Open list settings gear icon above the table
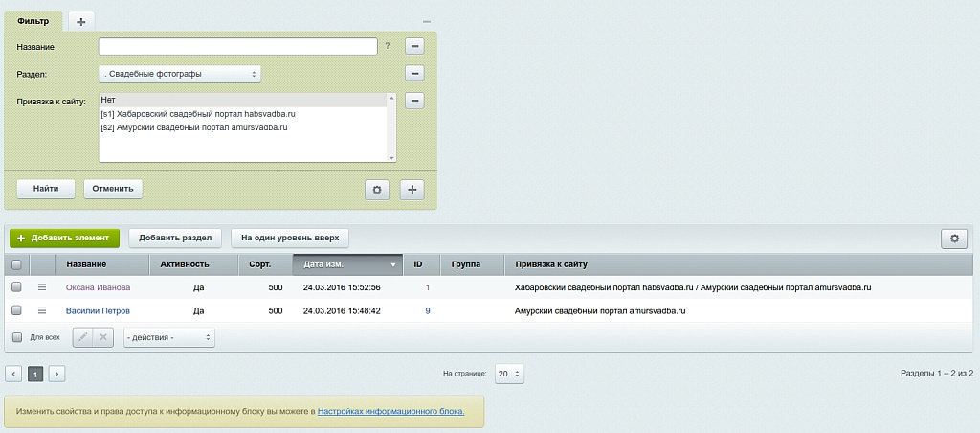Viewport: 980px width, 433px height. pyautogui.click(x=954, y=239)
